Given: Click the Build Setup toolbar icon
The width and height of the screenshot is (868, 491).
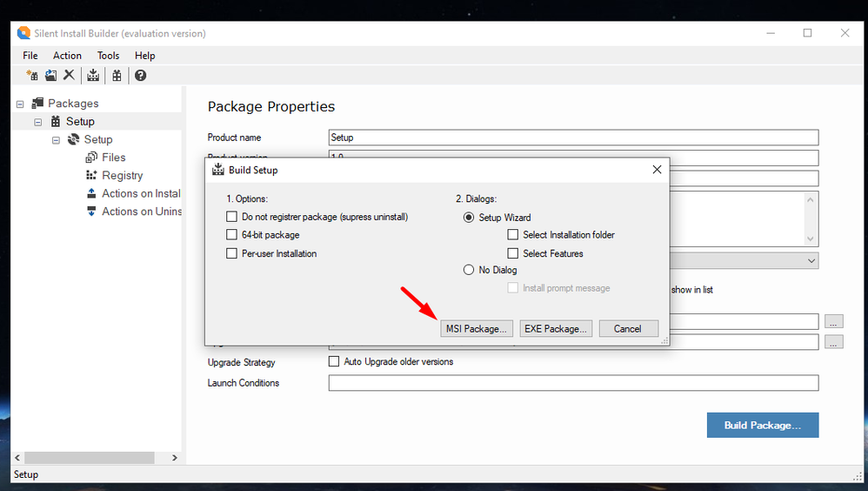Looking at the screenshot, I should pos(93,76).
